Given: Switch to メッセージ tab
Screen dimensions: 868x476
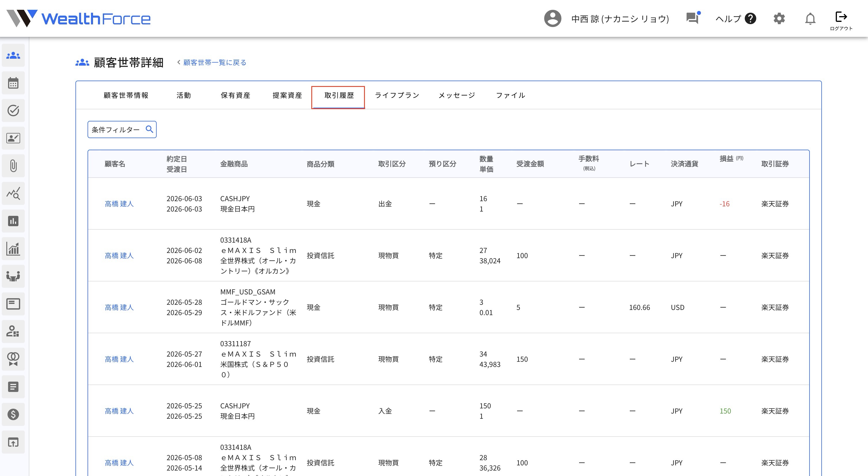Looking at the screenshot, I should pyautogui.click(x=457, y=96).
